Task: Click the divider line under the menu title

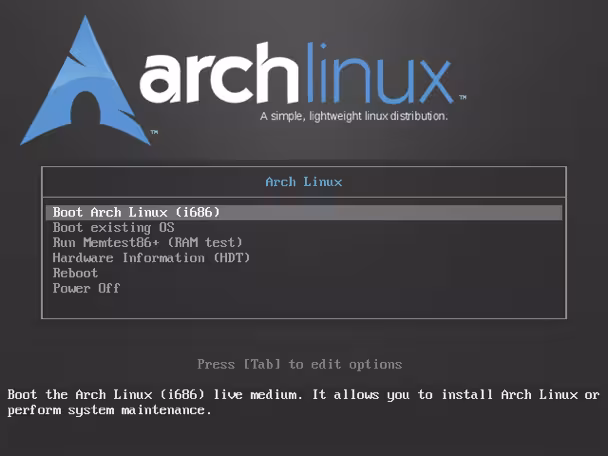Action: click(304, 197)
